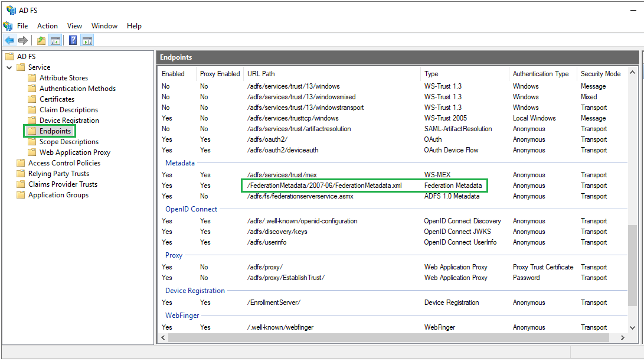Toggle Show/Hide Console Tree toolbar icon
This screenshot has width=644, height=361.
click(x=55, y=41)
